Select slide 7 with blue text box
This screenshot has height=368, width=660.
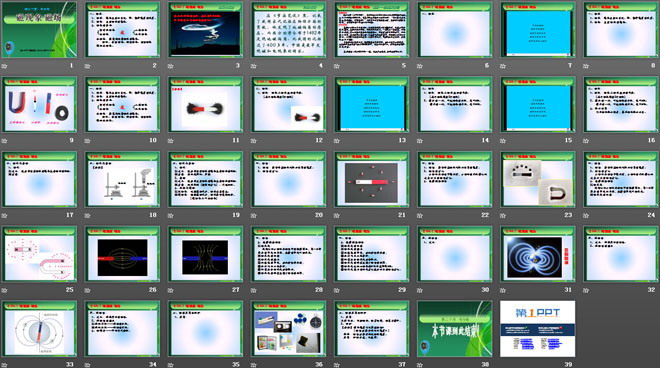[538, 29]
